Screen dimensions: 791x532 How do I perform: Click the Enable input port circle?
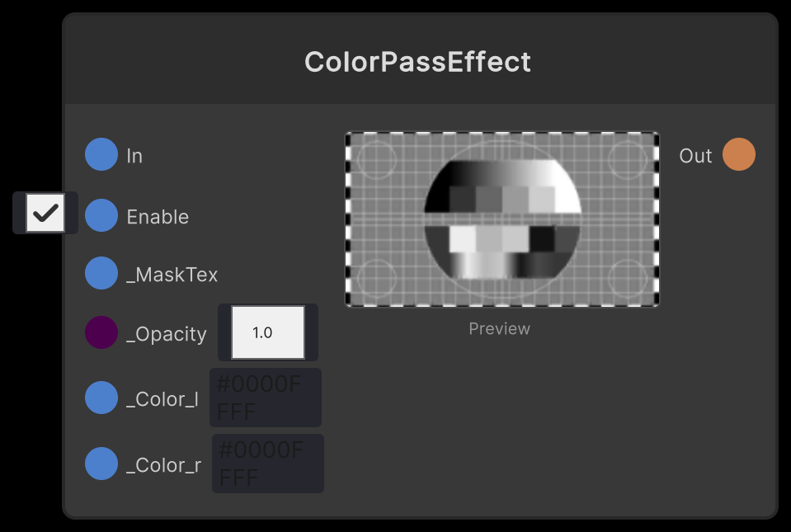point(101,216)
